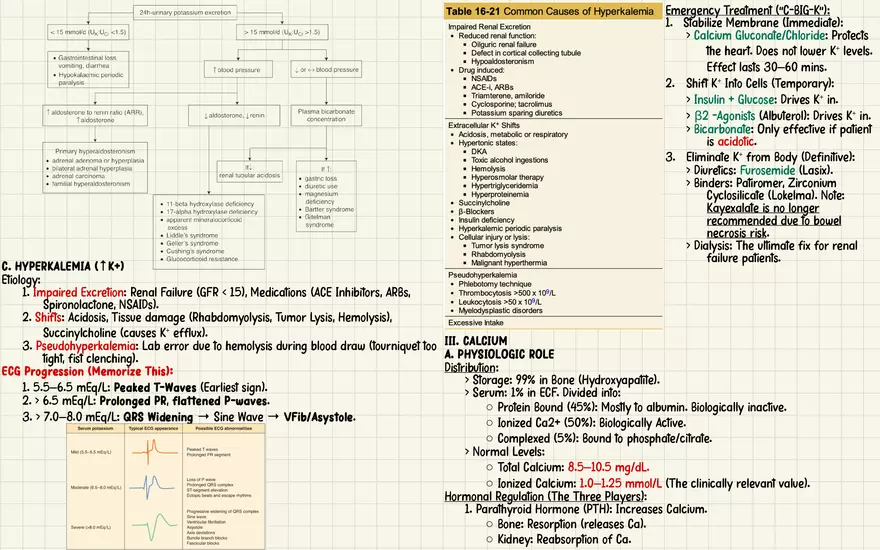Click red '8.5–10.5 mg/dL' value
The width and height of the screenshot is (880, 550).
tap(608, 468)
